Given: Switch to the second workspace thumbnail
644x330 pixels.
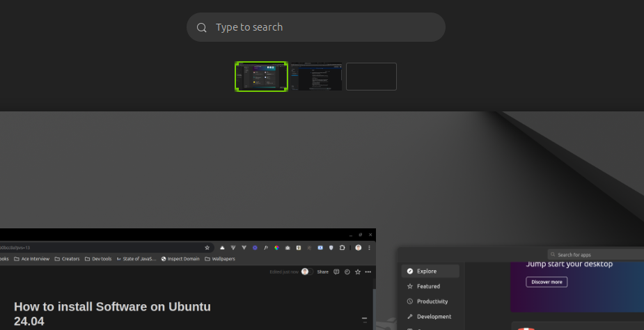Looking at the screenshot, I should tap(316, 77).
